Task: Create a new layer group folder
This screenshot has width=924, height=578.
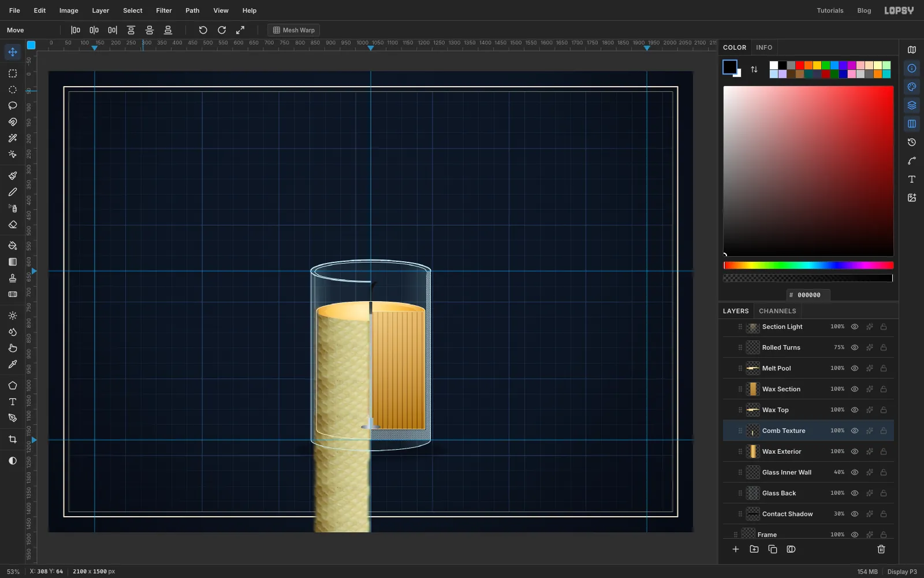Action: point(754,549)
